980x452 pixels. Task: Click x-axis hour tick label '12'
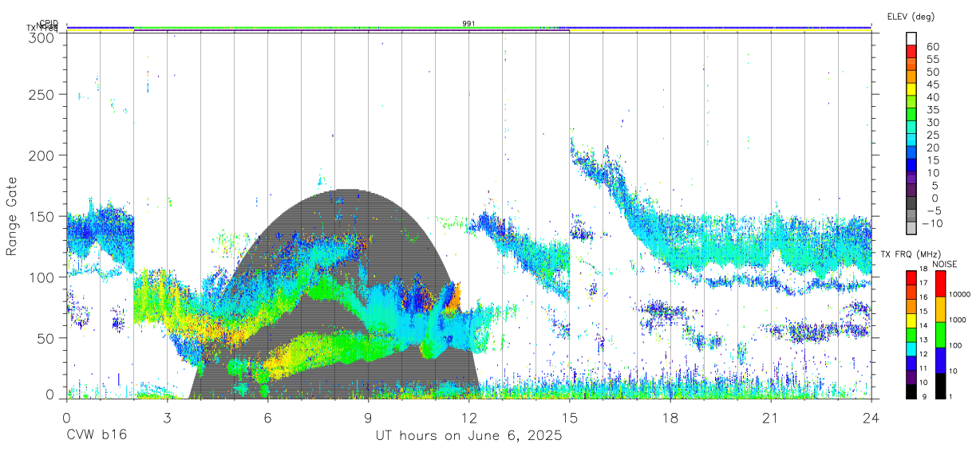click(x=468, y=418)
